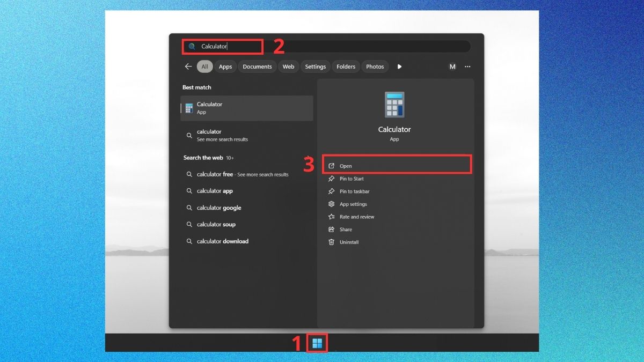
Task: Click the 'calculator soup' web suggestion
Action: coord(247,224)
